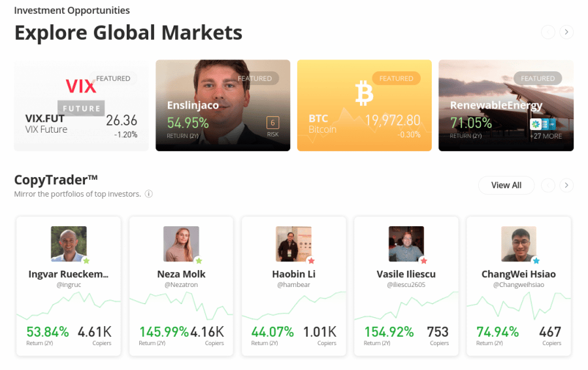Open Neza Molk's profile name

point(181,274)
